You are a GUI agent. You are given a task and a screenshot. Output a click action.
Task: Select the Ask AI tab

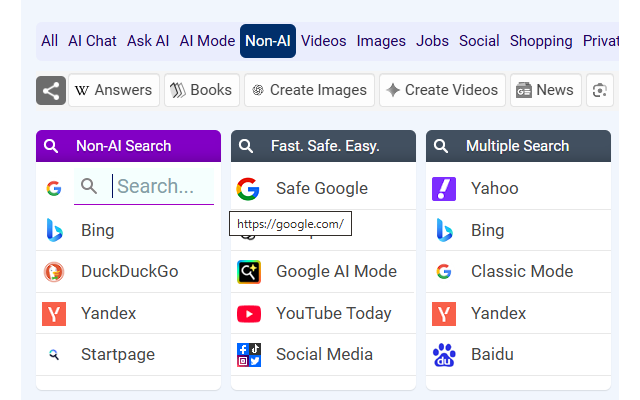tap(148, 41)
